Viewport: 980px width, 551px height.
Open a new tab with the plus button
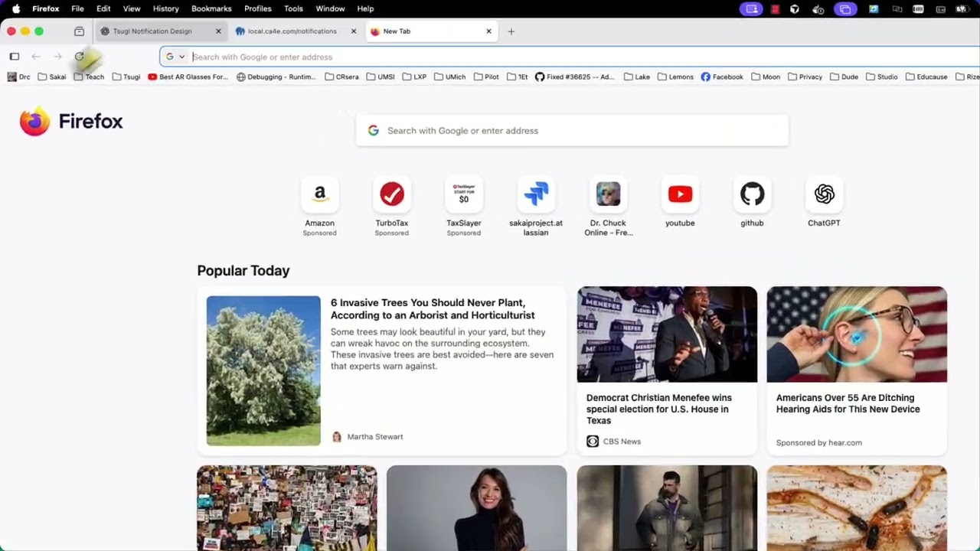coord(511,31)
